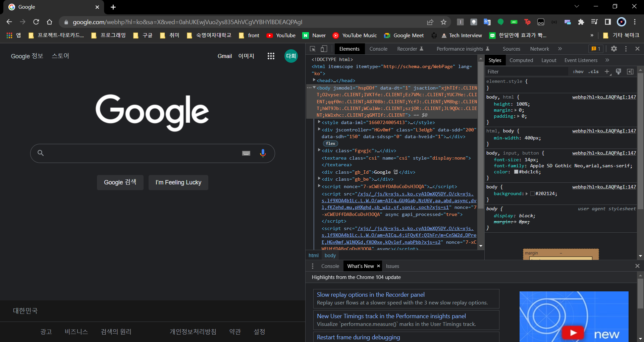Image resolution: width=644 pixels, height=342 pixels.
Task: Open the Recorder panel tab
Action: pos(410,49)
